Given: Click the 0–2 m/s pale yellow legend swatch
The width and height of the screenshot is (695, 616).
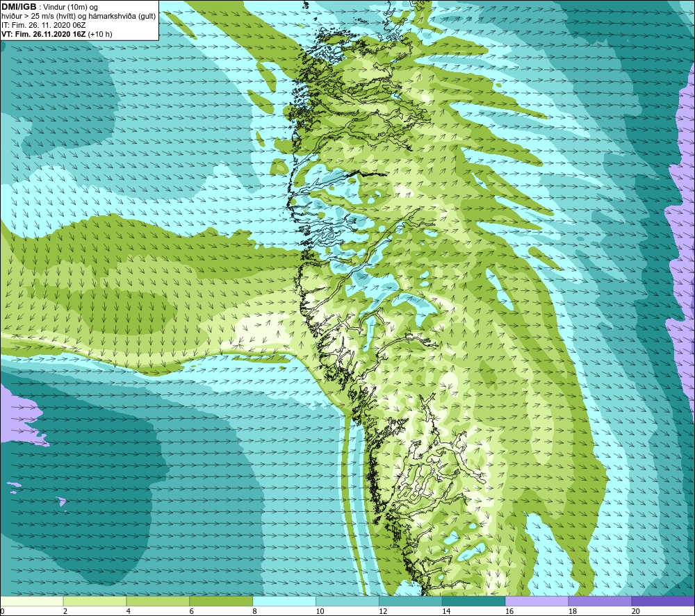Looking at the screenshot, I should [32, 601].
